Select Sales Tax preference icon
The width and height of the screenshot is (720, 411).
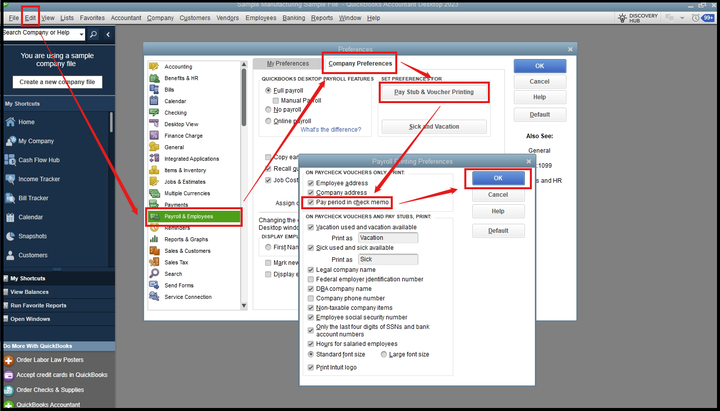(154, 262)
